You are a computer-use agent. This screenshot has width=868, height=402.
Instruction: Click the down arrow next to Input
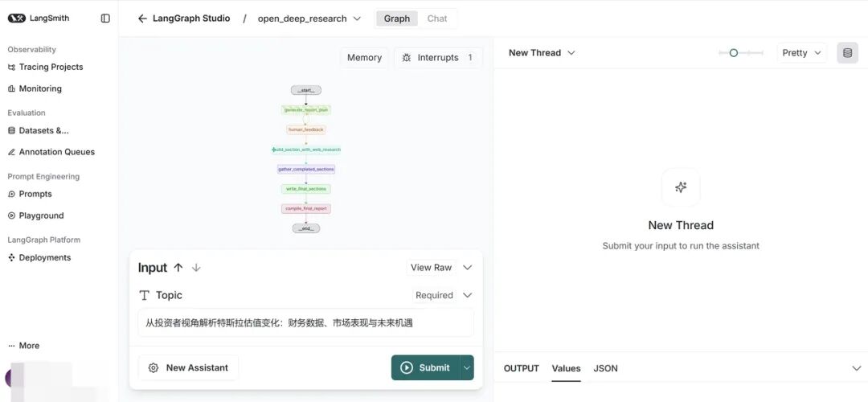(x=196, y=268)
